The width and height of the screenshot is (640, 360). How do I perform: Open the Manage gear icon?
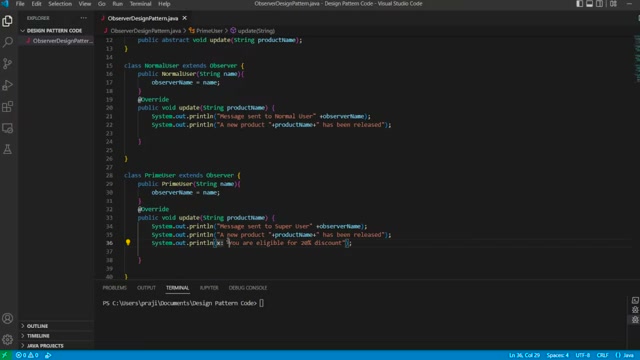coord(7,340)
